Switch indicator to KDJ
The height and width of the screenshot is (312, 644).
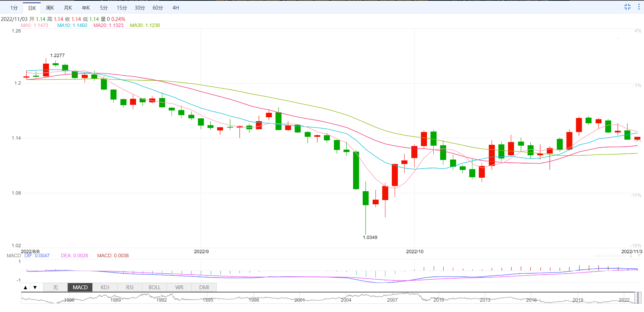point(105,287)
